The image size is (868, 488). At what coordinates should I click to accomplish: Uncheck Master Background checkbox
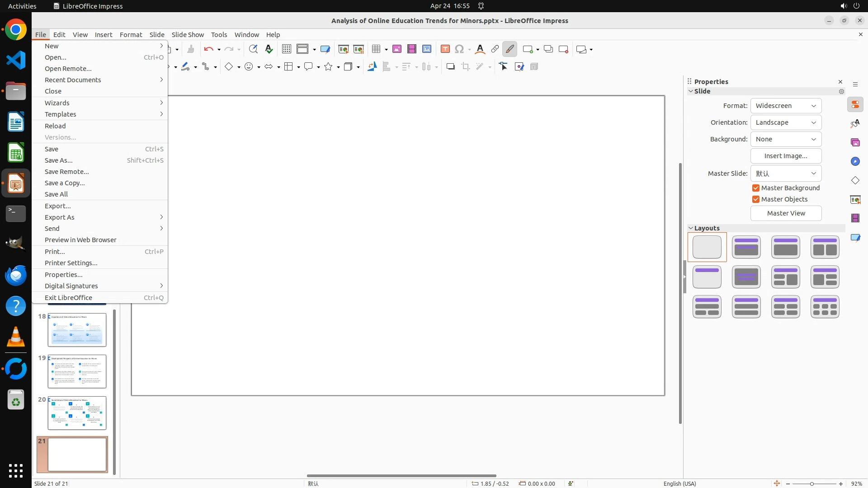coord(756,188)
